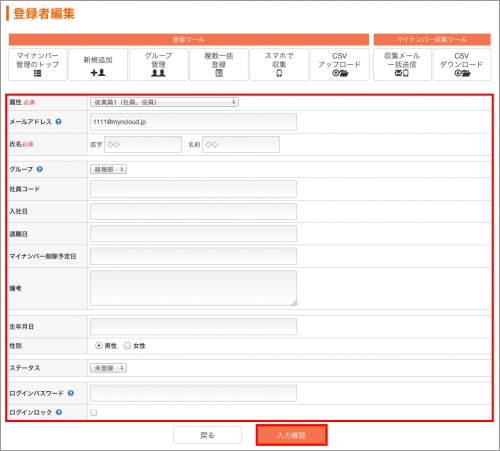Show help icon next to グループ
The width and height of the screenshot is (500, 451).
(x=40, y=169)
